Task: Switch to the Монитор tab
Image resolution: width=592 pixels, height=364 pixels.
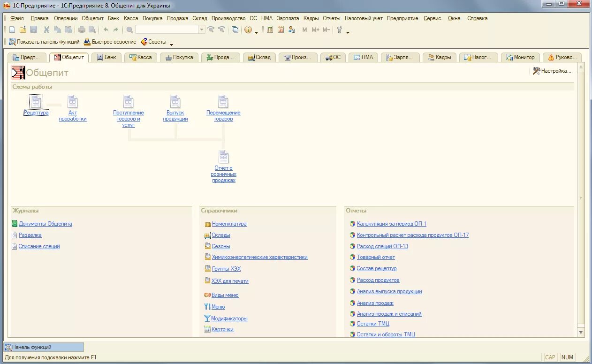Action: pyautogui.click(x=520, y=57)
